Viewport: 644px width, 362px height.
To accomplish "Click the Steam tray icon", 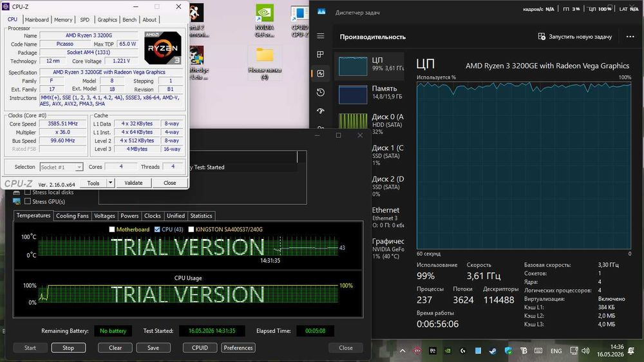I will 493,351.
